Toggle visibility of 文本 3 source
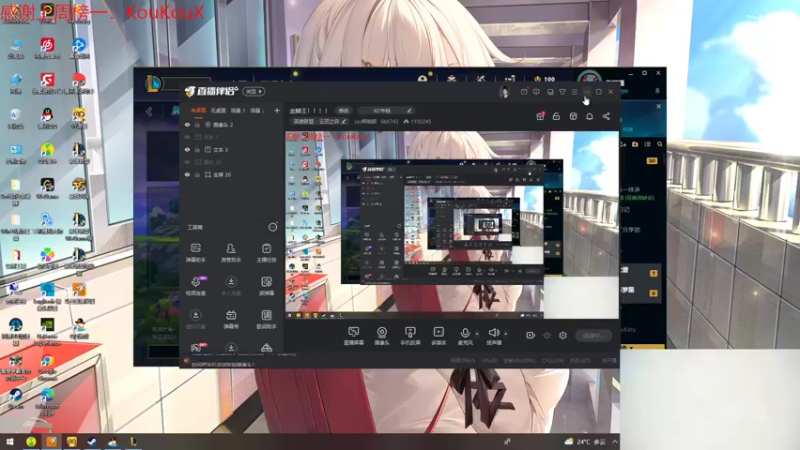 187,149
